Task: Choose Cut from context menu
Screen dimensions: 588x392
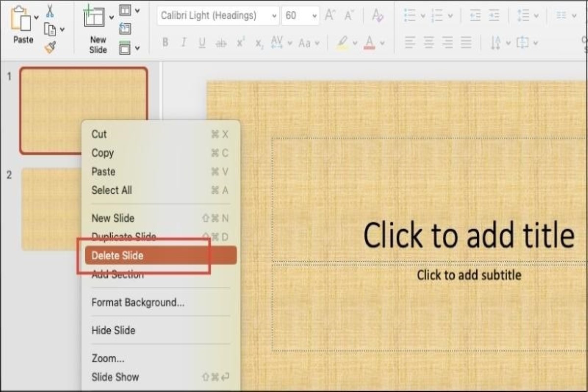Action: point(161,134)
